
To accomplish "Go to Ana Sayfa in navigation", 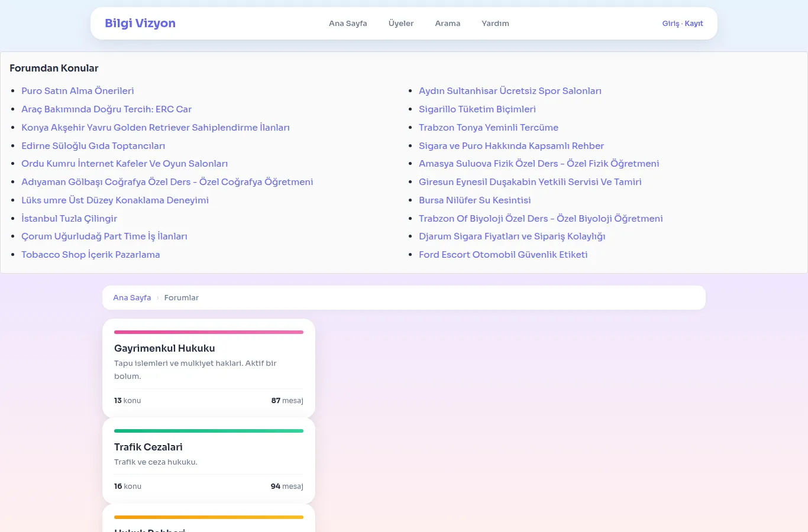I will (348, 24).
